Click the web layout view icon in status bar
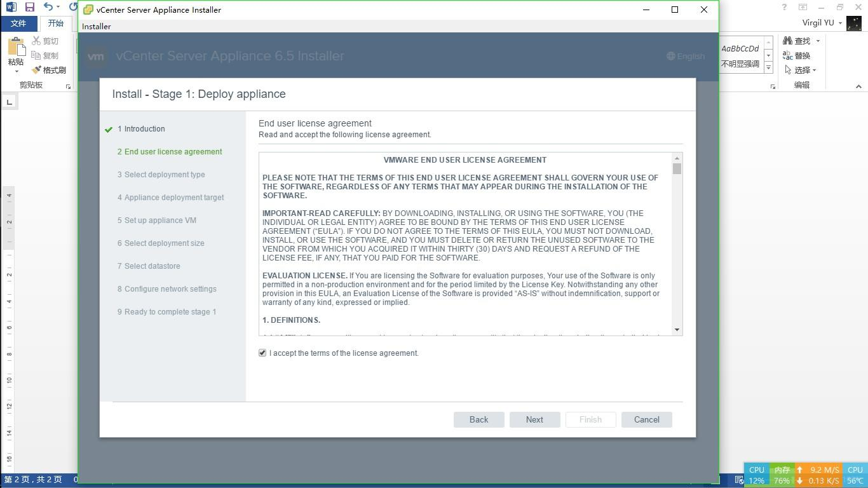 tap(739, 480)
